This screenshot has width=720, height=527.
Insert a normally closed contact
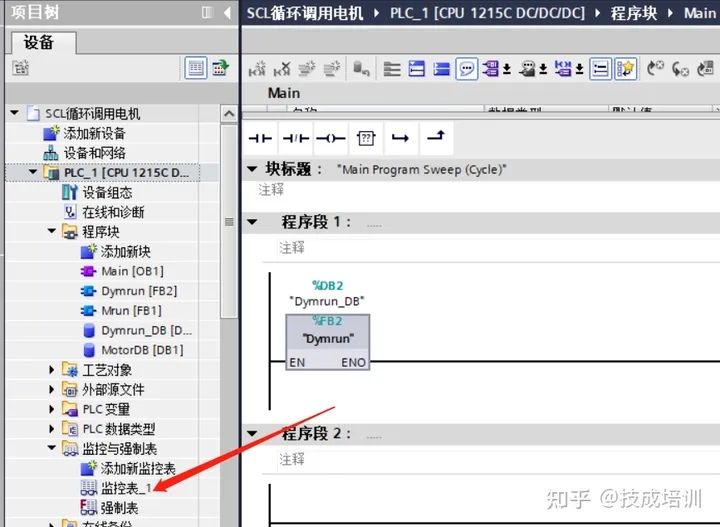[x=295, y=138]
